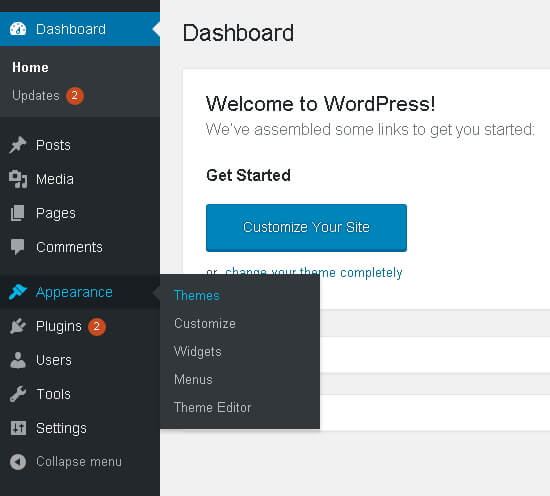Open the Media menu
The height and width of the screenshot is (496, 550).
click(55, 179)
